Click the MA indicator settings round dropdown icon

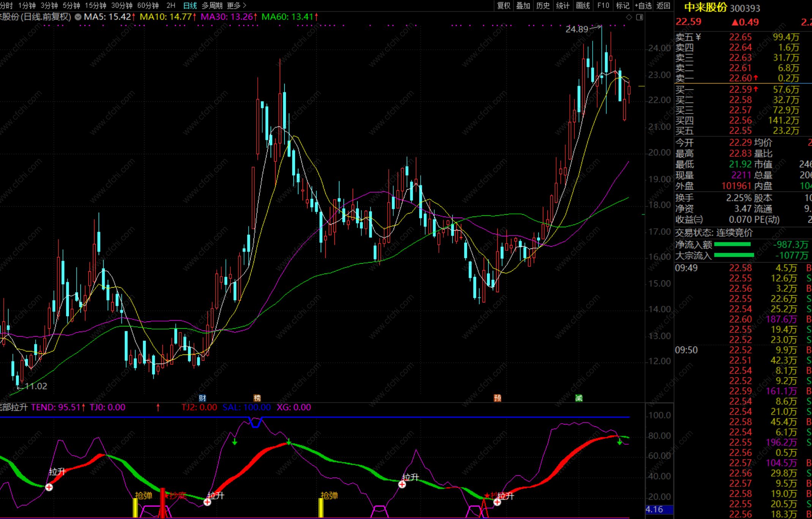click(x=78, y=17)
